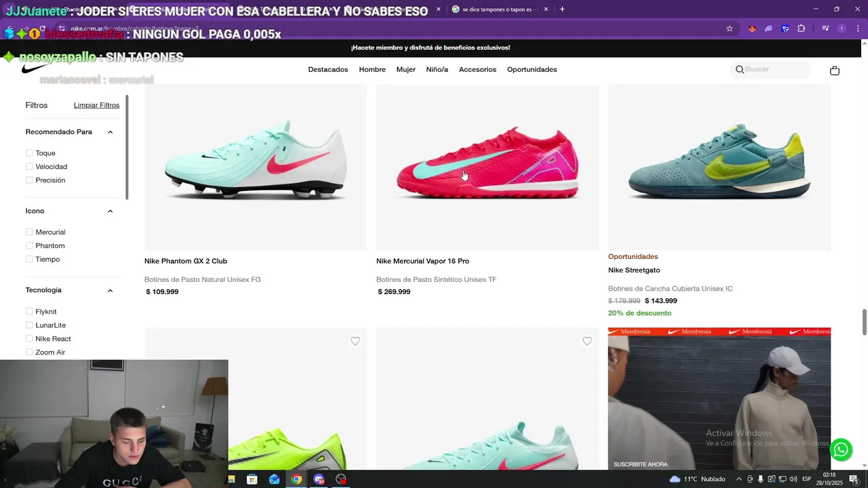Click the page vertical scrollbar thumb
This screenshot has height=488, width=868.
pos(864,321)
